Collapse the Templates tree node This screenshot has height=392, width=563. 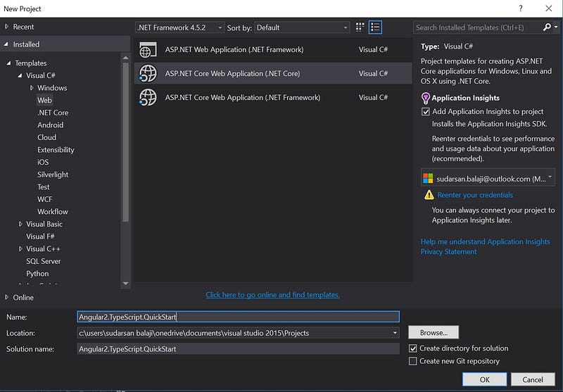point(8,63)
